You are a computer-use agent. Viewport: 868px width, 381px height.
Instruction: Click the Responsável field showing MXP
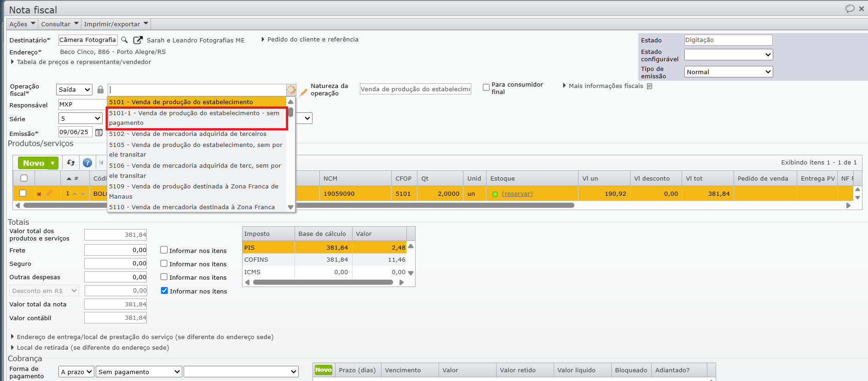pyautogui.click(x=83, y=105)
